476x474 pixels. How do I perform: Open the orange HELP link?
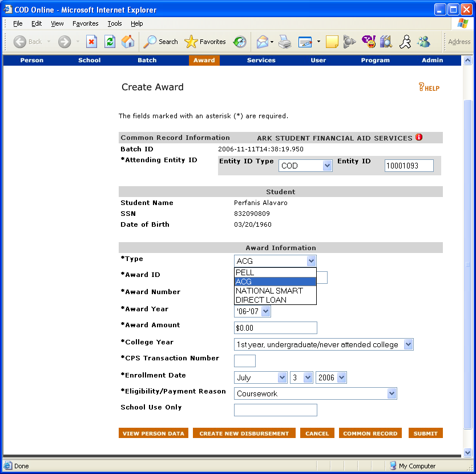click(x=429, y=87)
